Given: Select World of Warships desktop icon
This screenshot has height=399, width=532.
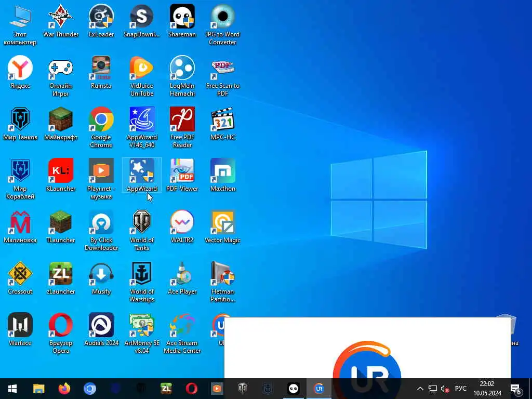Looking at the screenshot, I should tap(141, 282).
